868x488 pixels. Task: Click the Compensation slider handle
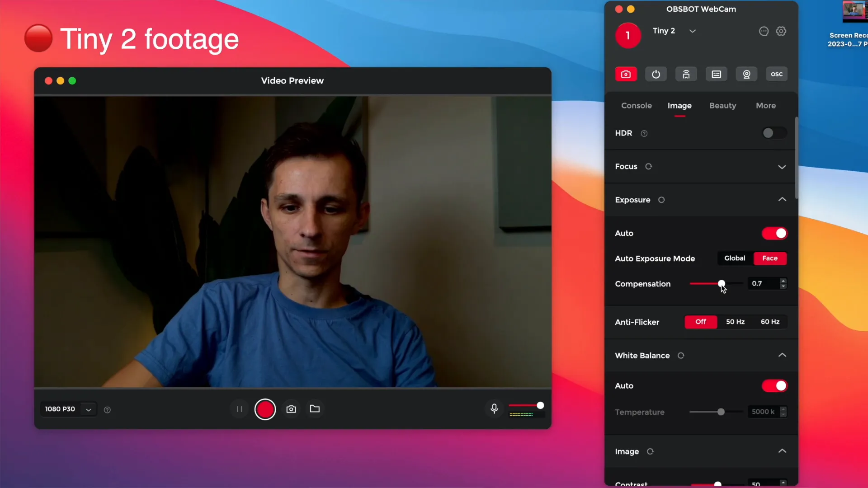click(x=722, y=283)
